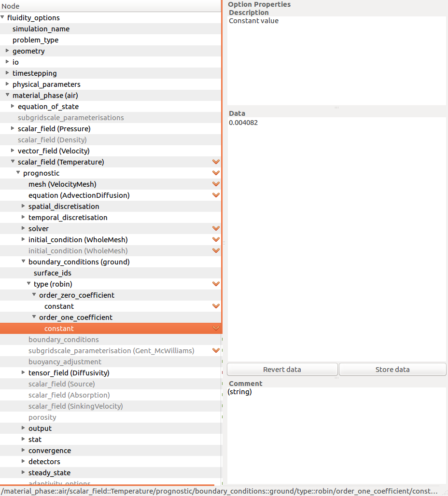The width and height of the screenshot is (448, 496).
Task: Expand vector_field (Velocity) node
Action: click(13, 150)
